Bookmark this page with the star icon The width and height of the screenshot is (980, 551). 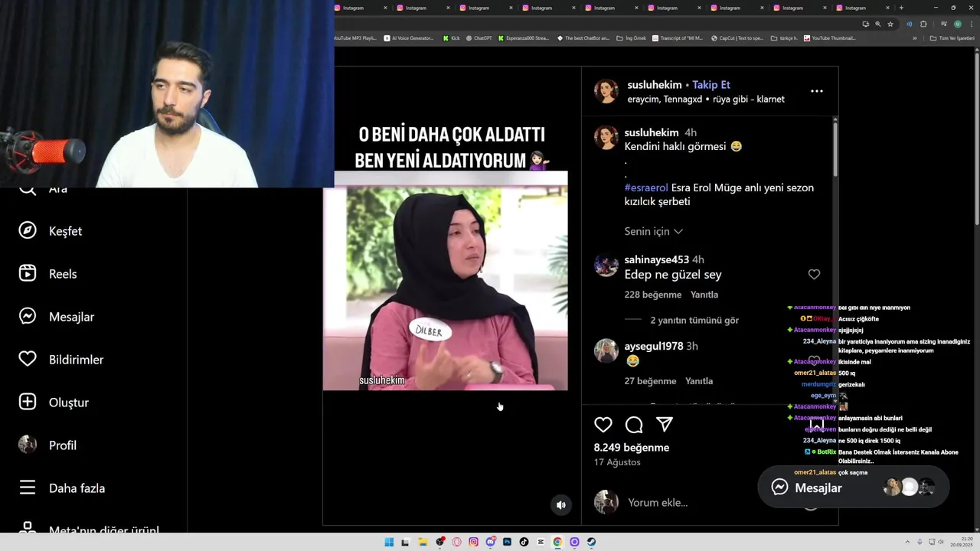coord(890,24)
